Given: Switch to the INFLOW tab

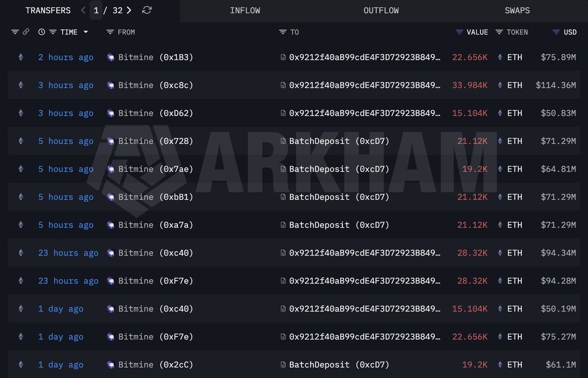Looking at the screenshot, I should (245, 10).
